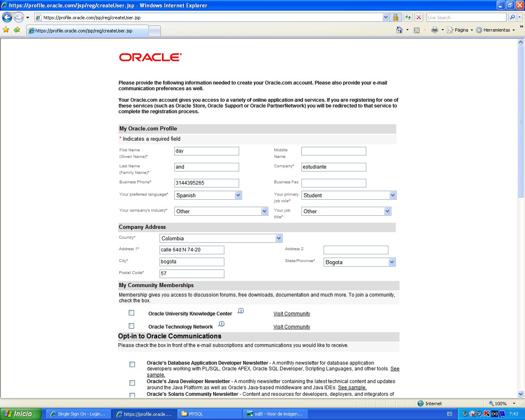Screen dimensions: 525x420
Task: Check Database Application Developer Newsletter box
Action: click(132, 364)
